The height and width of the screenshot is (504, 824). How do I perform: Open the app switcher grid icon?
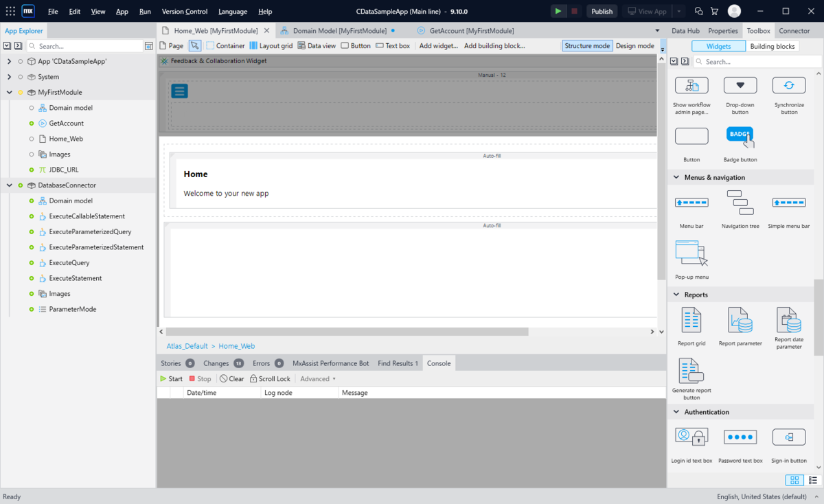10,11
